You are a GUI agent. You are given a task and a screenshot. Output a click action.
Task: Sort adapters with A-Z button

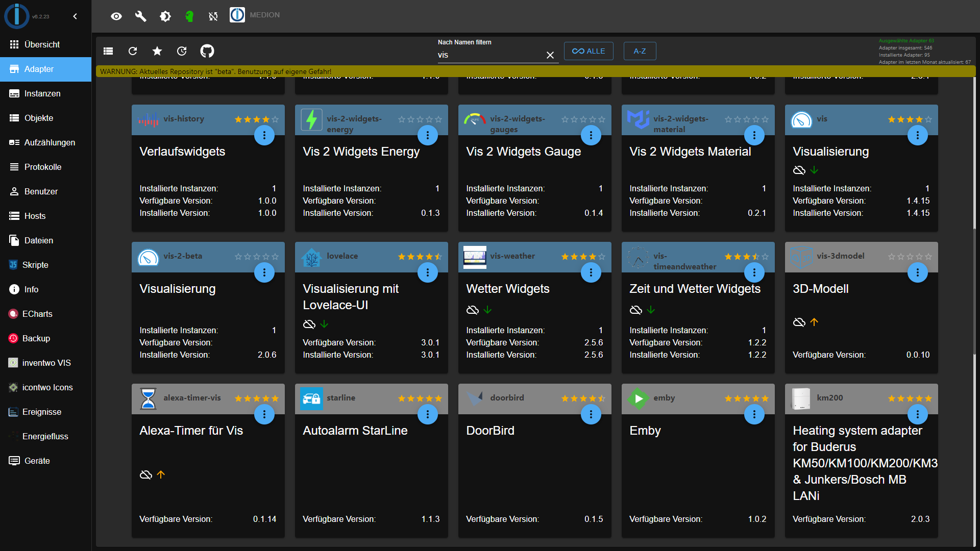click(x=640, y=51)
